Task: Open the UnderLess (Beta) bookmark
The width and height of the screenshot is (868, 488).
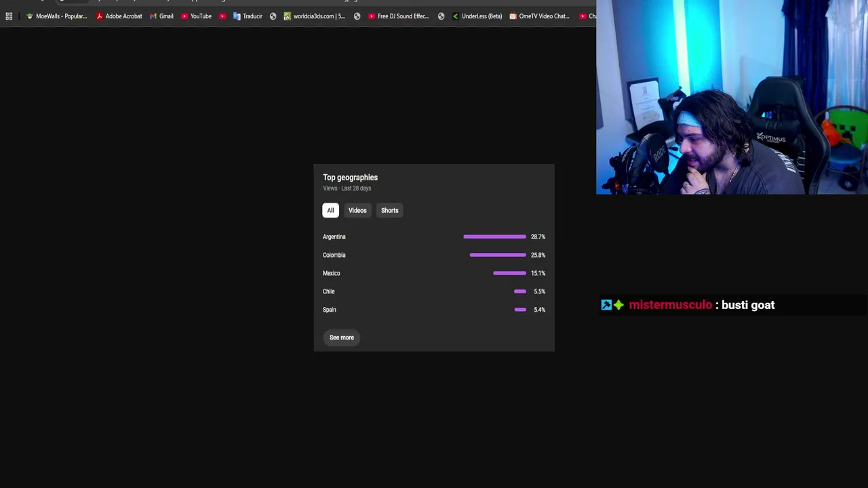Action: coord(477,16)
